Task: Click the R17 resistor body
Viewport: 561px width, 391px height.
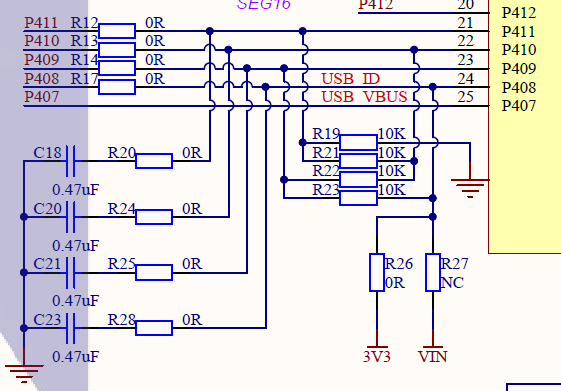Action: click(x=117, y=87)
